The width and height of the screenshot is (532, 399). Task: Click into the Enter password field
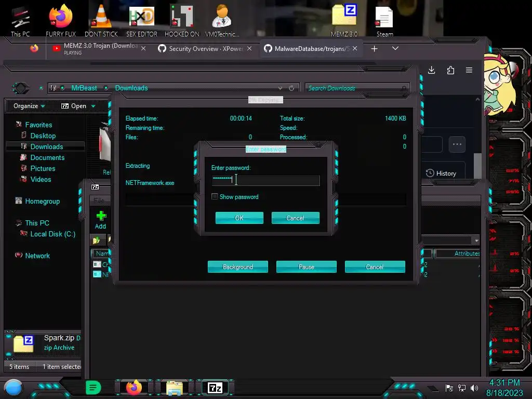pyautogui.click(x=265, y=180)
